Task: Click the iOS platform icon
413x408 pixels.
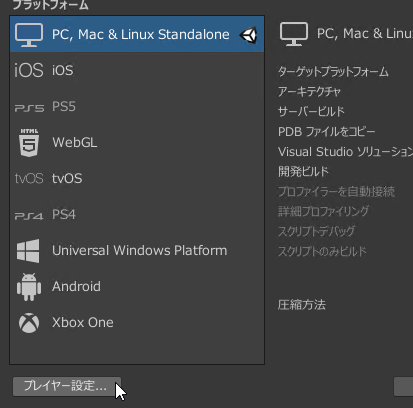Action: pos(29,70)
